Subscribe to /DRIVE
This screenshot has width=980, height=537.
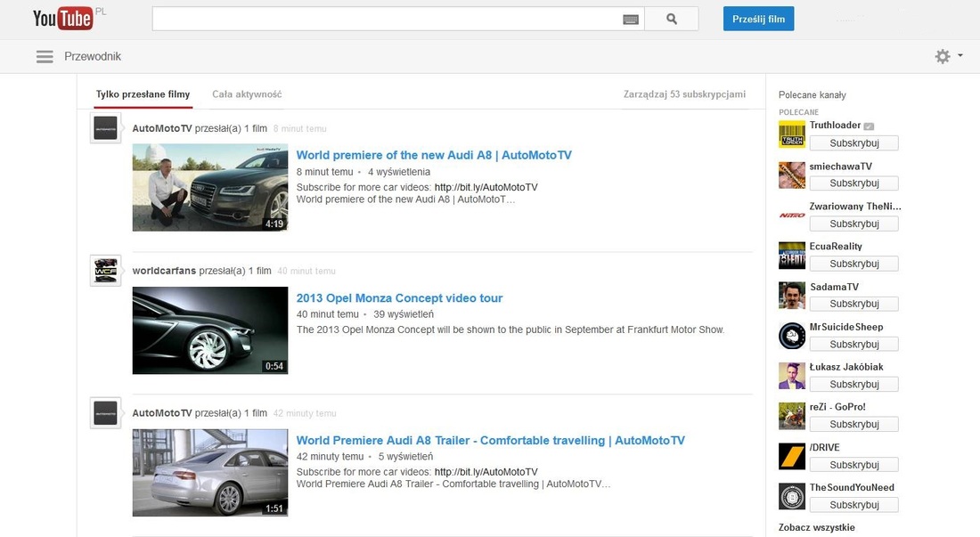tap(854, 465)
